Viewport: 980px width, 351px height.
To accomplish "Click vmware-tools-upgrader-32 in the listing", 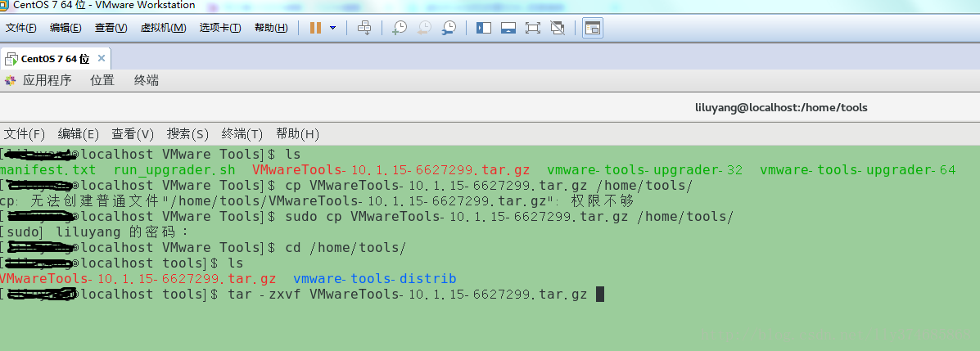I will [645, 170].
